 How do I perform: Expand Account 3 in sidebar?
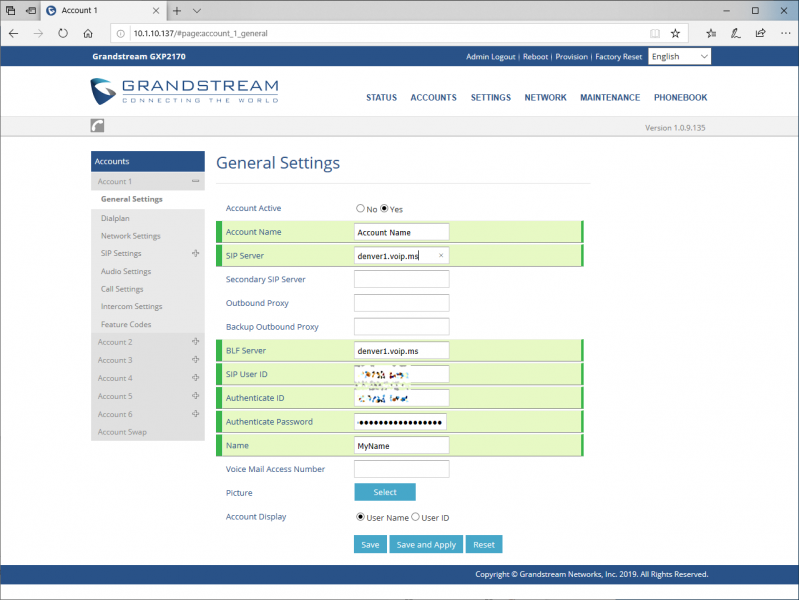[195, 359]
